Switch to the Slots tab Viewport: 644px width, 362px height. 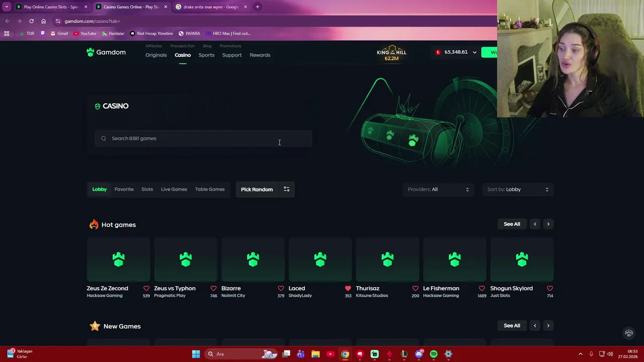tap(147, 190)
